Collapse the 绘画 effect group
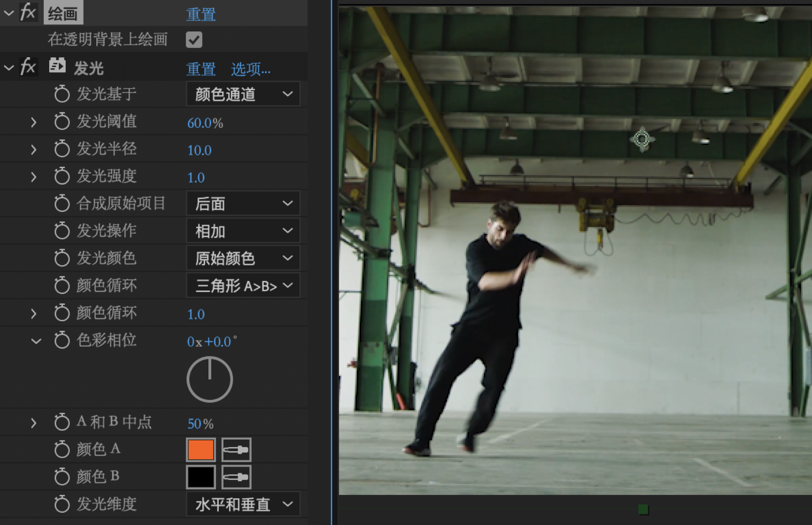The image size is (812, 525). click(x=9, y=13)
